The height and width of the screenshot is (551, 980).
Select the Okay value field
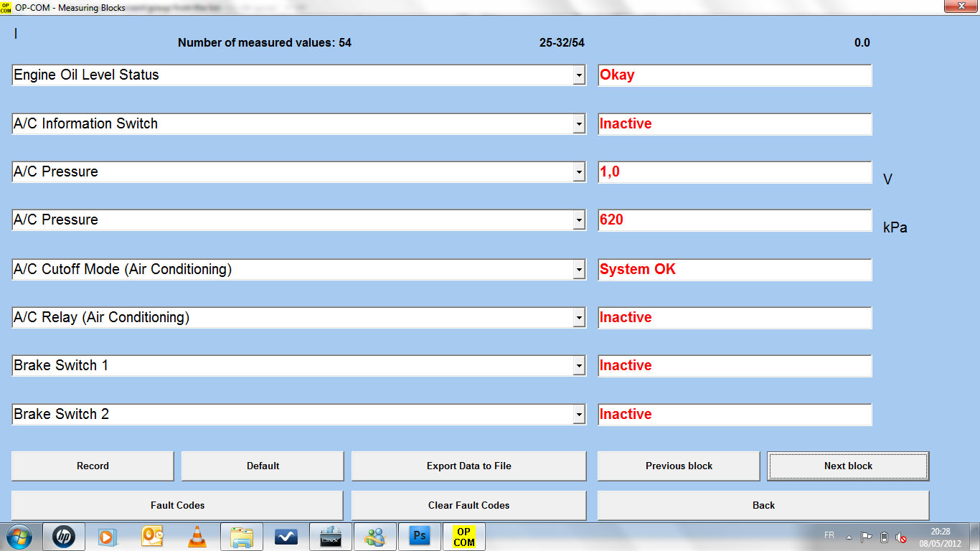click(735, 75)
